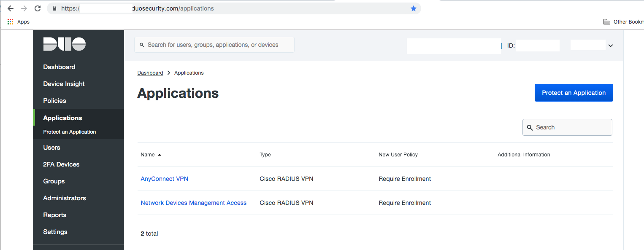Open 2FA Devices in sidebar
644x250 pixels.
click(61, 164)
